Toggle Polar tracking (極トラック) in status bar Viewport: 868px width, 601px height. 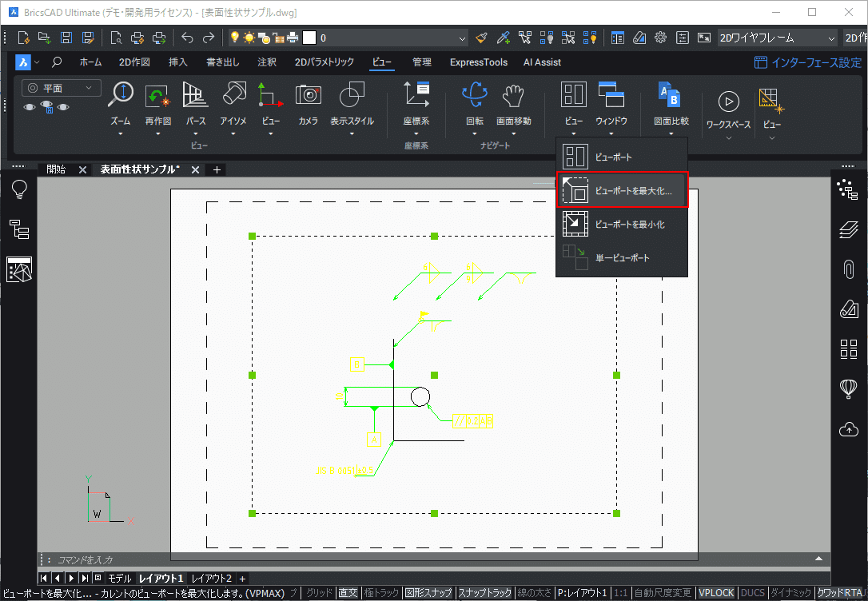[381, 593]
